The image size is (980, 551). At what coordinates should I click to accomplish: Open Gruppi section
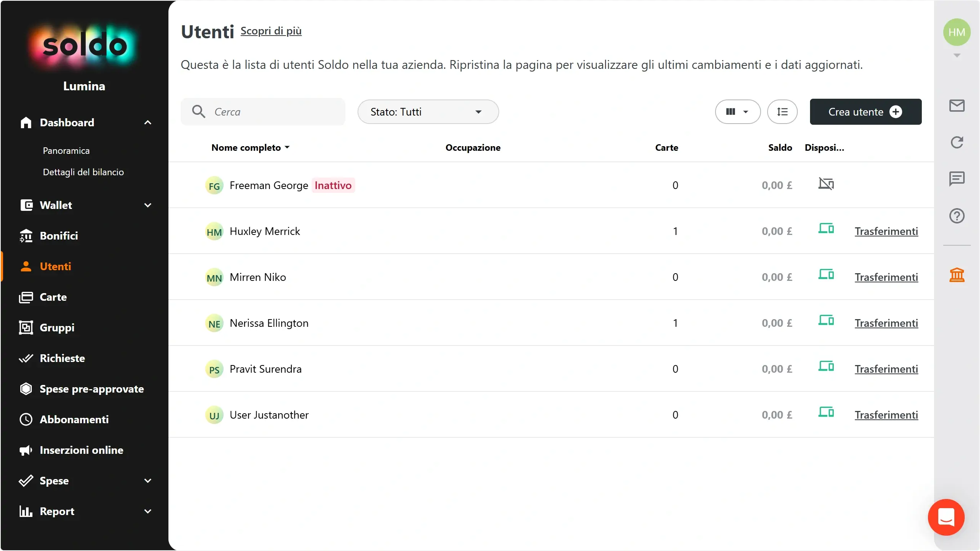57,328
